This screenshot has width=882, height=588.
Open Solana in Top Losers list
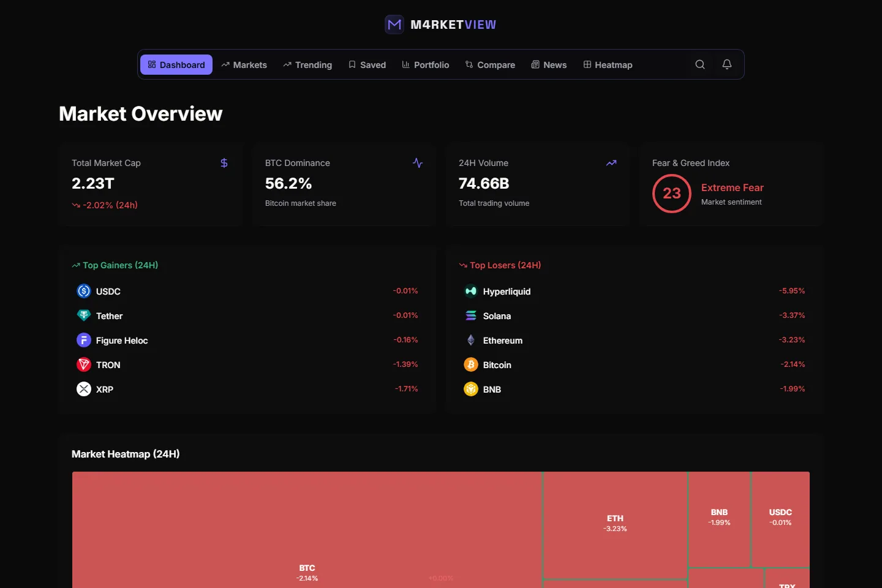(x=634, y=315)
